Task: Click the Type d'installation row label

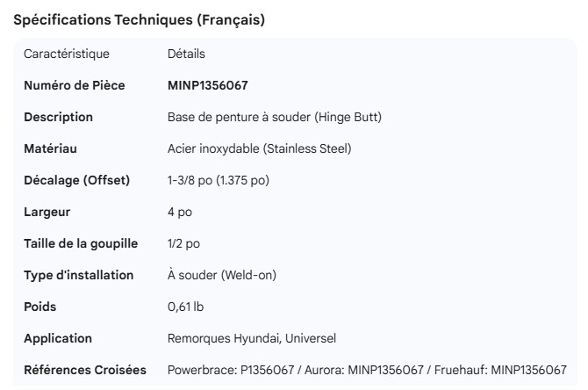Action: 79,276
